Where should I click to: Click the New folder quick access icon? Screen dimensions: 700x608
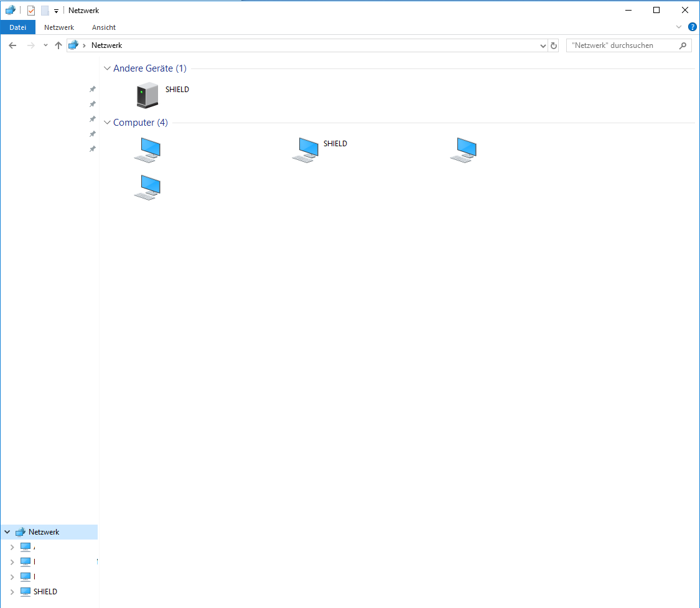[45, 10]
